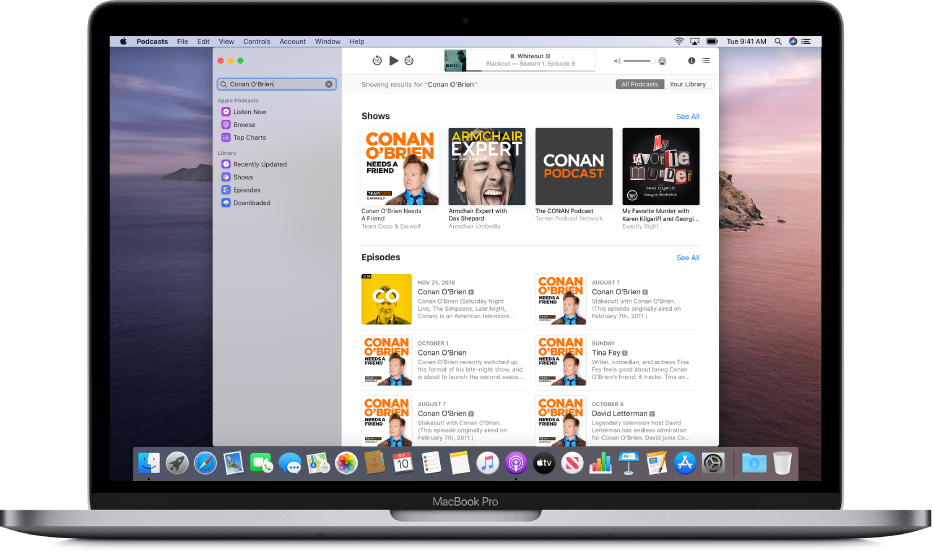934x553 pixels.
Task: Open the Up Next list icon
Action: pyautogui.click(x=706, y=61)
